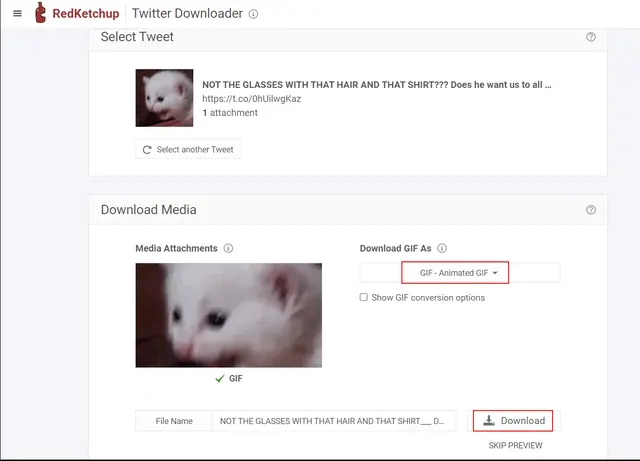The width and height of the screenshot is (640, 461).
Task: Click the SKIP PREVIEW link
Action: click(515, 445)
